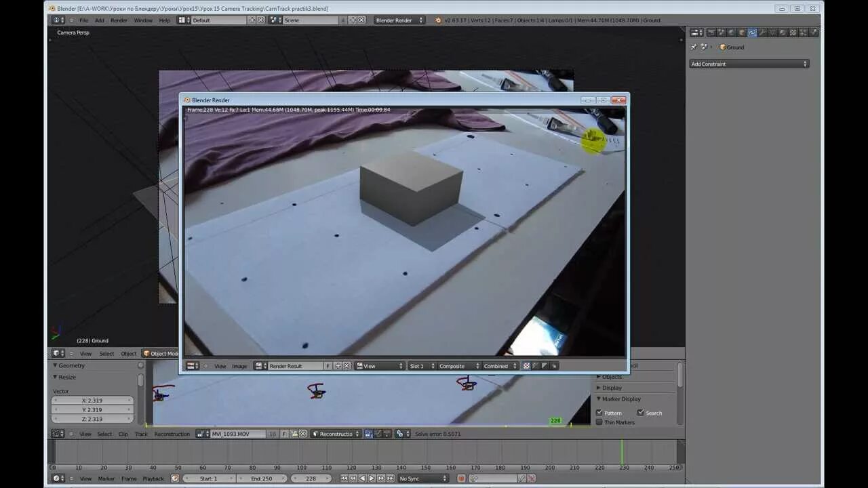Enable the Thin Markers checkbox
This screenshot has height=488, width=868.
pos(599,422)
